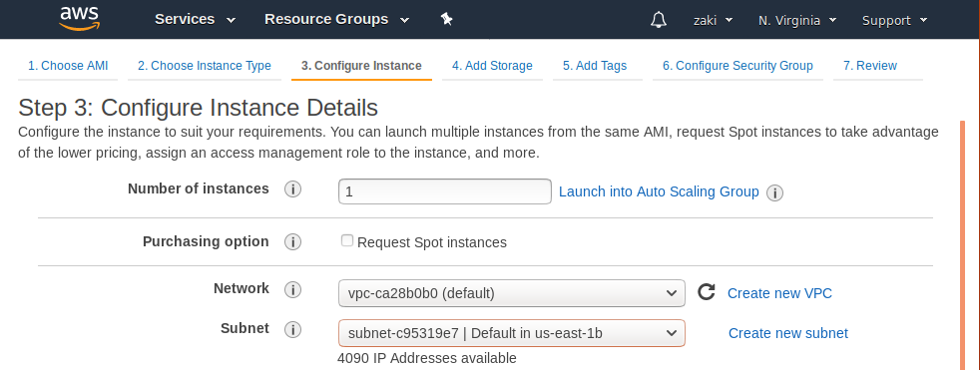The height and width of the screenshot is (370, 980).
Task: Open the N. Virginia region menu
Action: coord(797,21)
